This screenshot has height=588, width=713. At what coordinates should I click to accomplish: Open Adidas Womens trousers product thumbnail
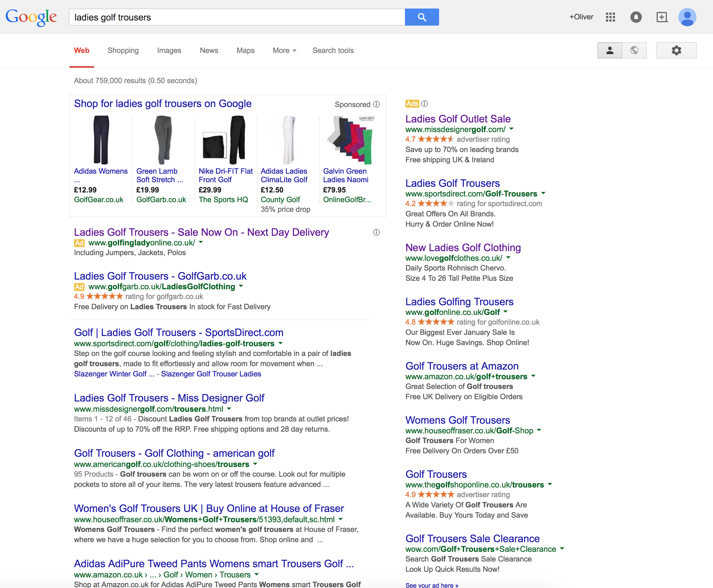[101, 140]
